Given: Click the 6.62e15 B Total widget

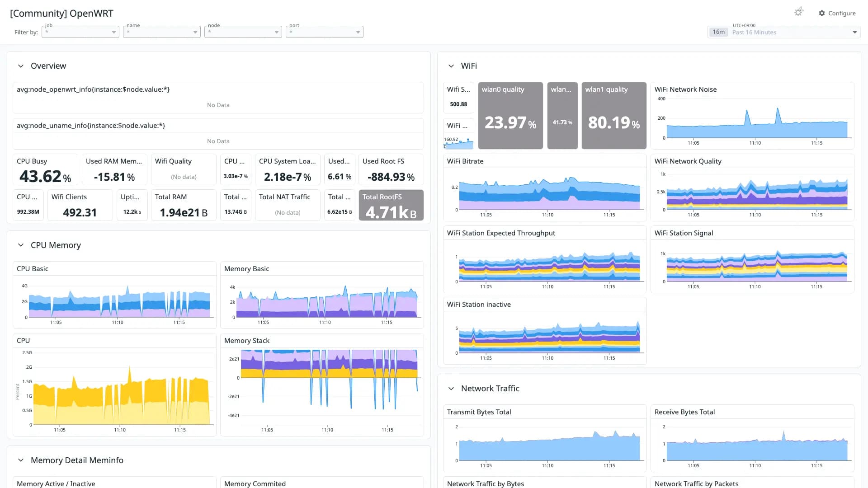Looking at the screenshot, I should click(x=340, y=205).
